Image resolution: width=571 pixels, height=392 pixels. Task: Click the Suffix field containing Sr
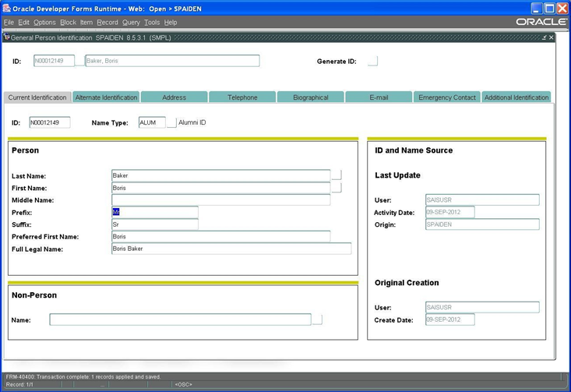click(155, 224)
